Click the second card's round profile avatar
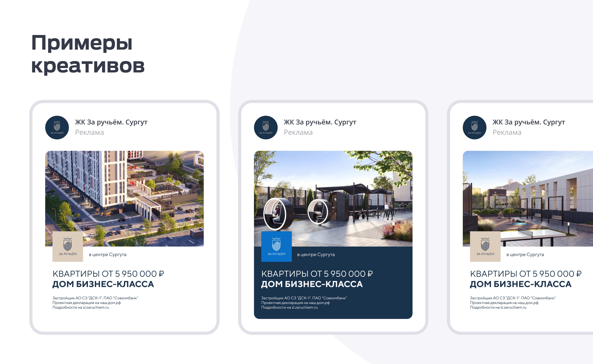The image size is (593, 364). [265, 127]
